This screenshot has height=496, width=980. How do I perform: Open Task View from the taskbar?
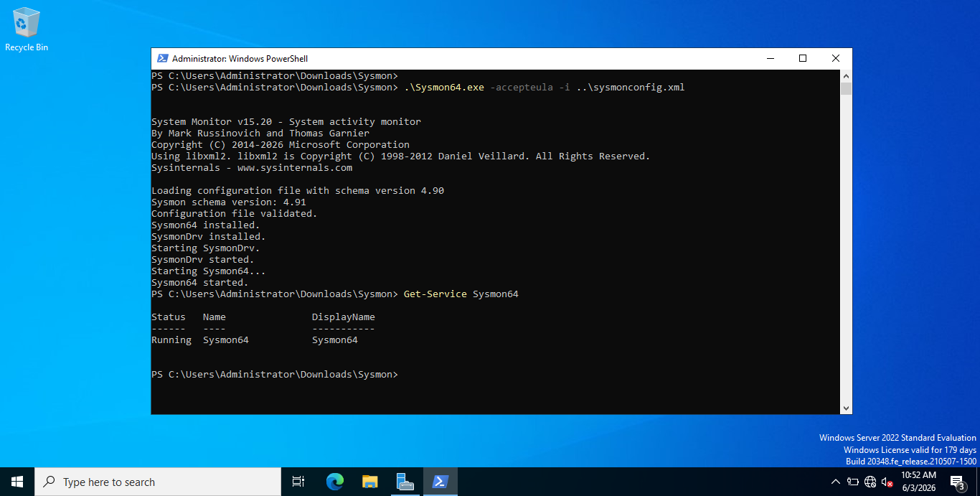pos(298,482)
